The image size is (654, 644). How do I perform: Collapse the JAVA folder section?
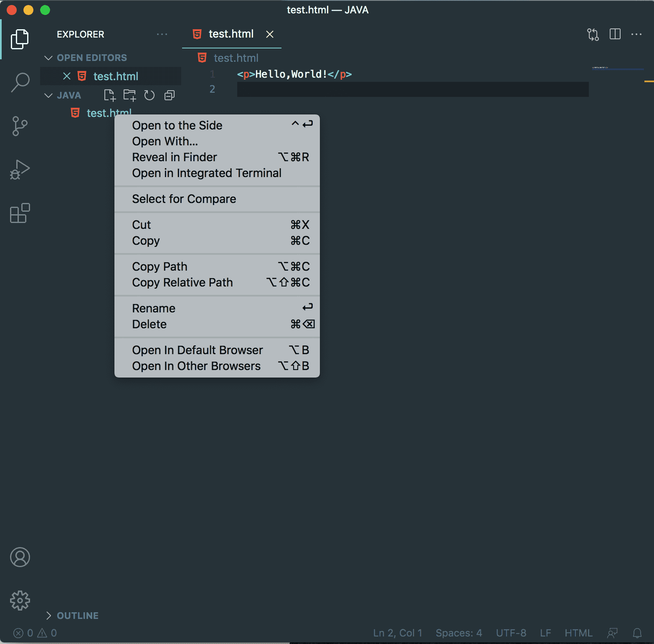(48, 95)
